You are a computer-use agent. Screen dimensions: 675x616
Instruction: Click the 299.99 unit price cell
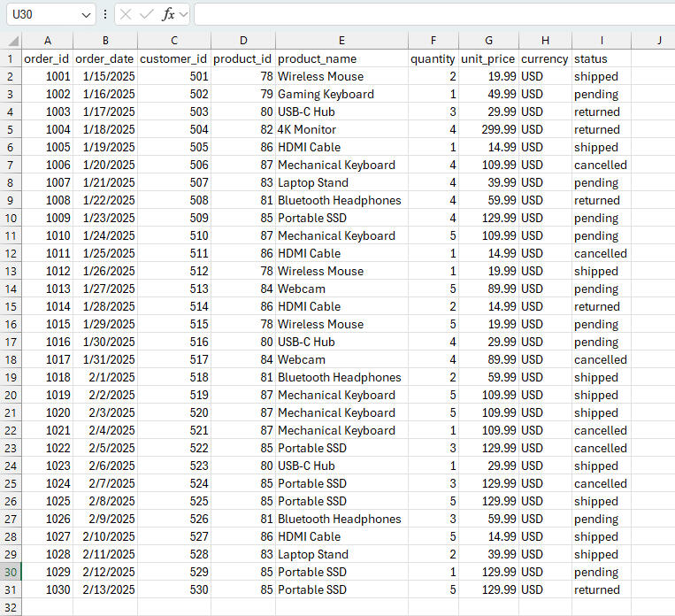pyautogui.click(x=488, y=129)
